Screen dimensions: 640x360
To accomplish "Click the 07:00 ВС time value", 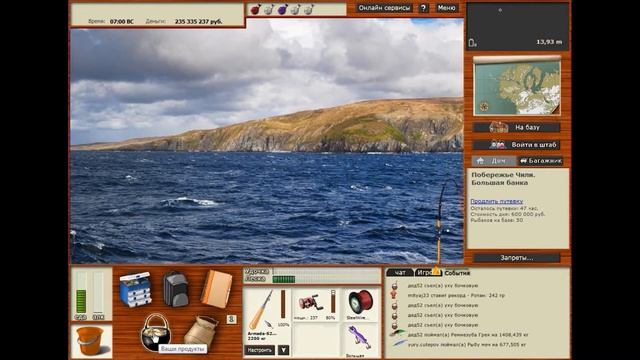I will 121,21.
